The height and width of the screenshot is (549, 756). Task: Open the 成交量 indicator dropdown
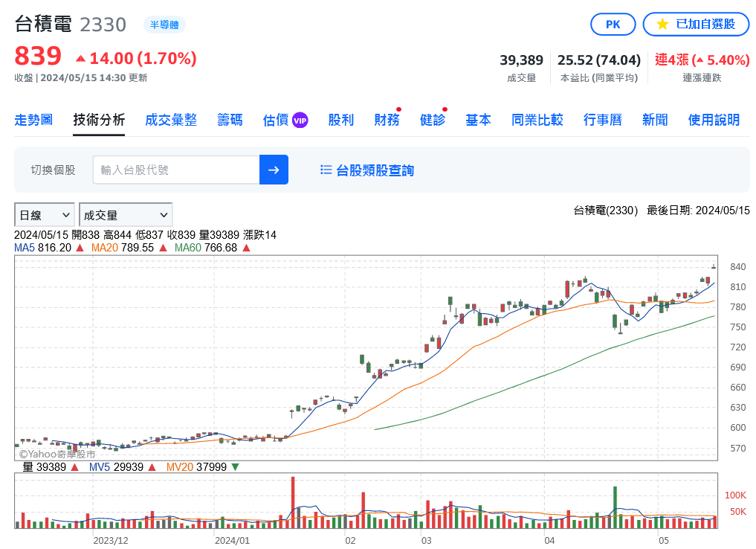pos(126,215)
